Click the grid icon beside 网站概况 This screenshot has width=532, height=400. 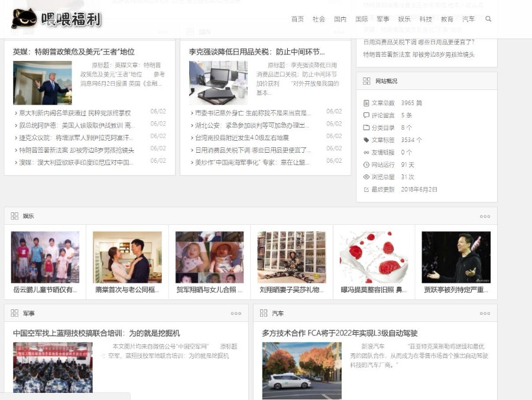366,81
